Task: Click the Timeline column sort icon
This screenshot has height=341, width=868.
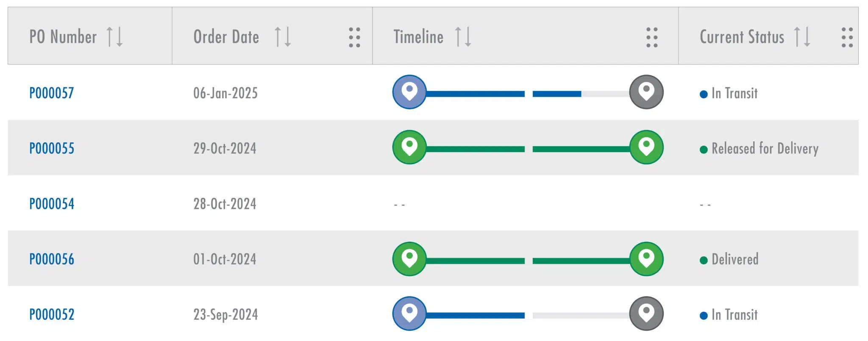Action: [463, 37]
